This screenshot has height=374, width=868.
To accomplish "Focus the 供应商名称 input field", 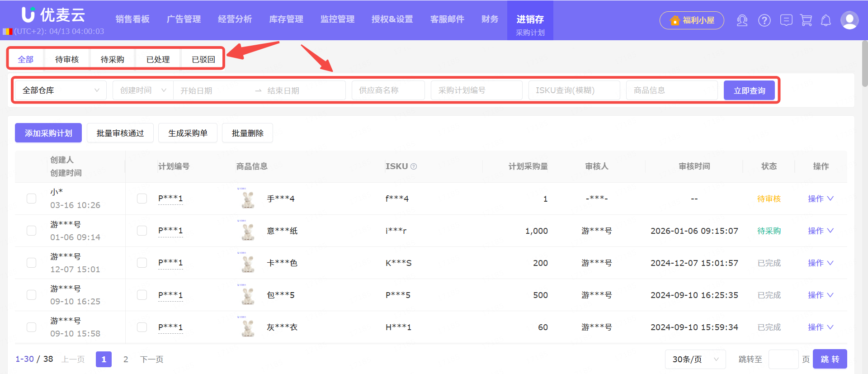I will coord(388,90).
